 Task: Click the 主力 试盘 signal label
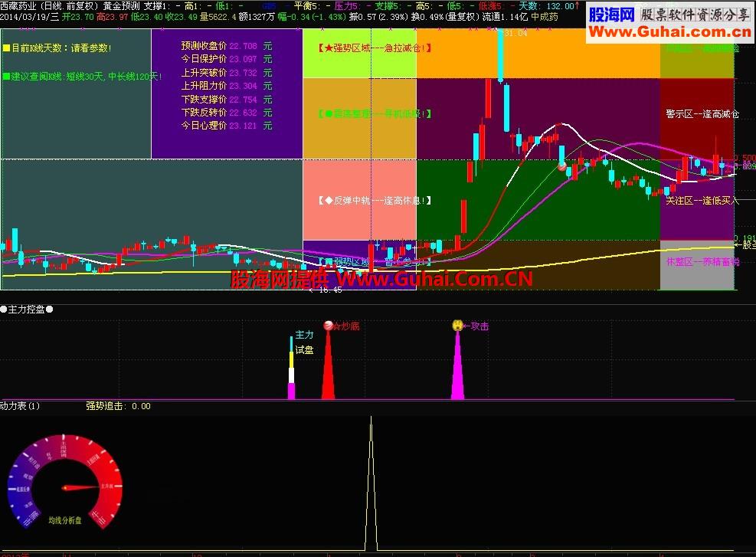(304, 342)
